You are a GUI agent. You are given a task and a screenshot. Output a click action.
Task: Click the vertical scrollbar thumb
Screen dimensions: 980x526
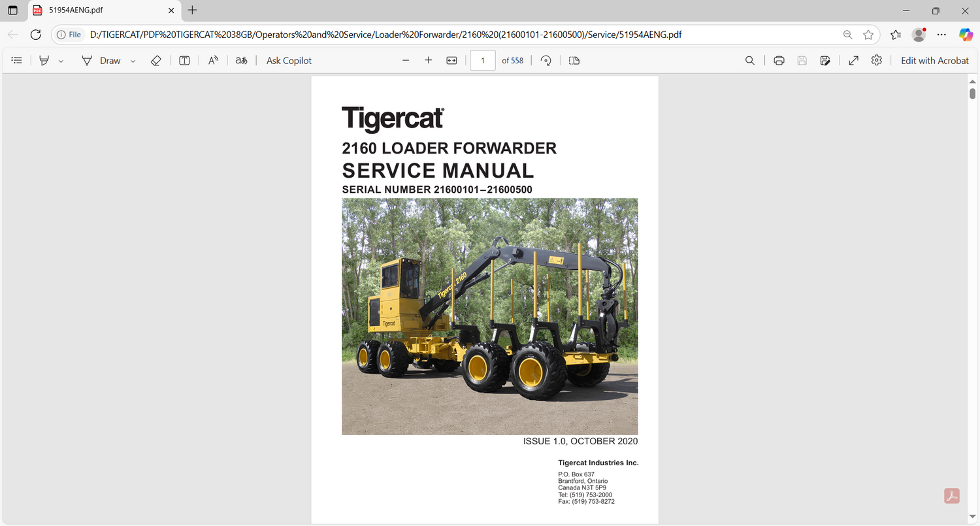972,93
